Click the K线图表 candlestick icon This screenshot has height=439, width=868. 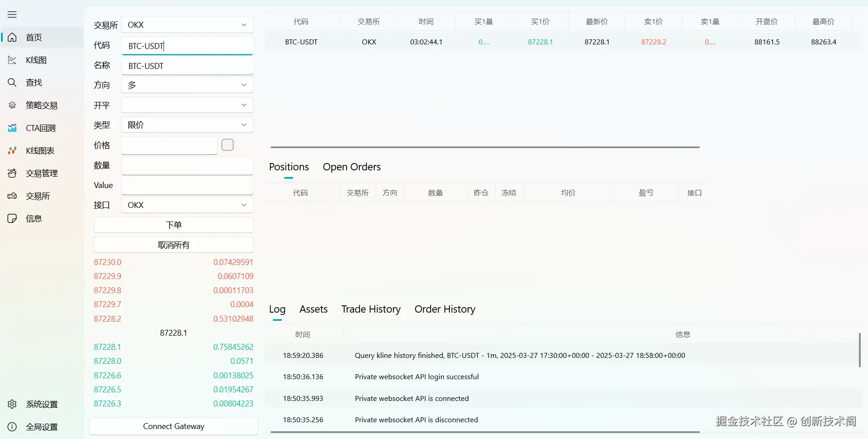point(12,150)
